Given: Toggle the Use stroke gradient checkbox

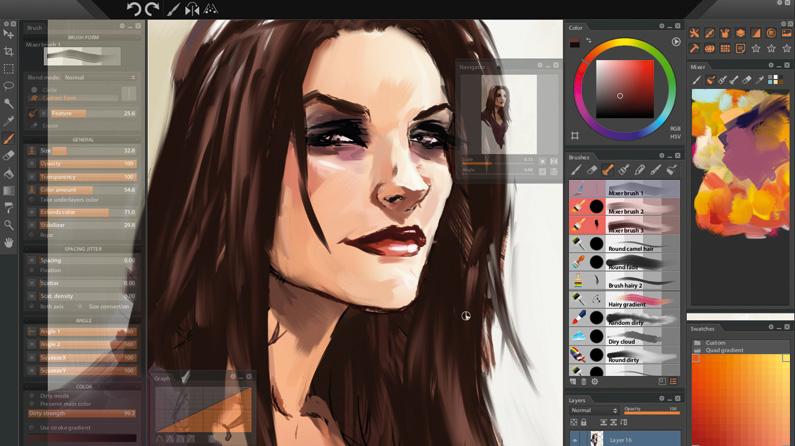Looking at the screenshot, I should click(31, 428).
